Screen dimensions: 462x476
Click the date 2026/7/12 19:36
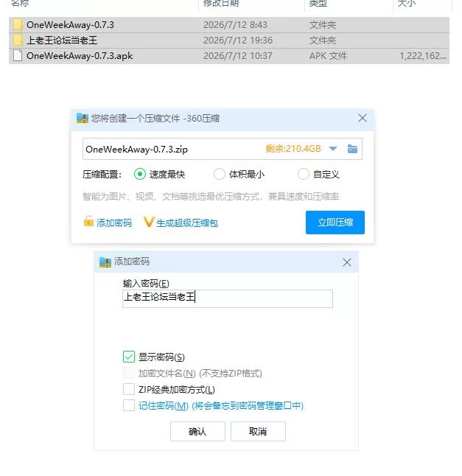click(x=238, y=41)
